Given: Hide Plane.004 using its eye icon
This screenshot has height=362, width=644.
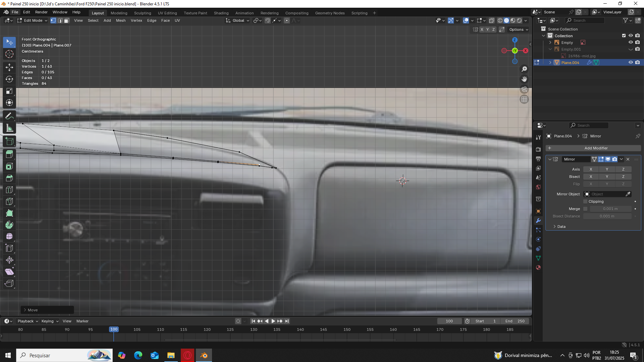Looking at the screenshot, I should point(631,63).
